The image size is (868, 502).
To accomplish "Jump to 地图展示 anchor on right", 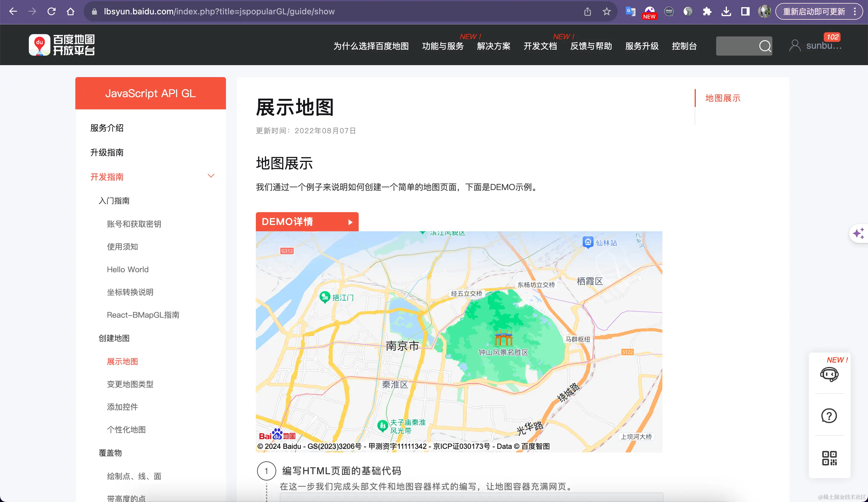I will tap(723, 98).
